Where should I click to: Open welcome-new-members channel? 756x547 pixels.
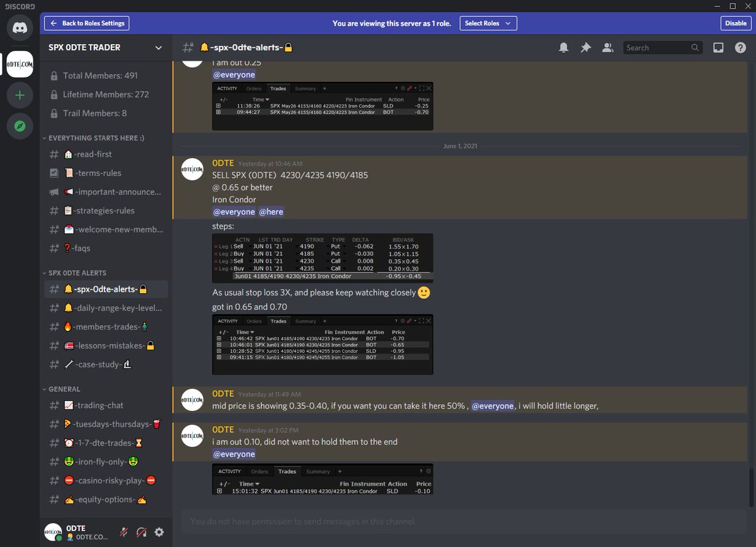tap(106, 229)
